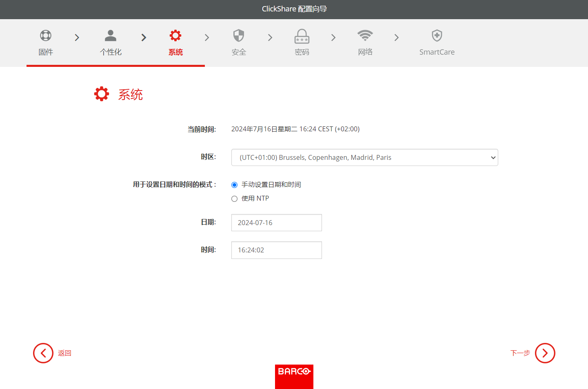Open the 时区 timezone dropdown
This screenshot has height=389, width=588.
[x=365, y=157]
